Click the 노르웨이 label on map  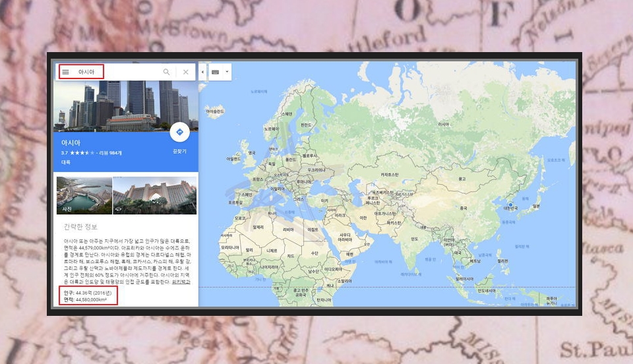click(271, 129)
